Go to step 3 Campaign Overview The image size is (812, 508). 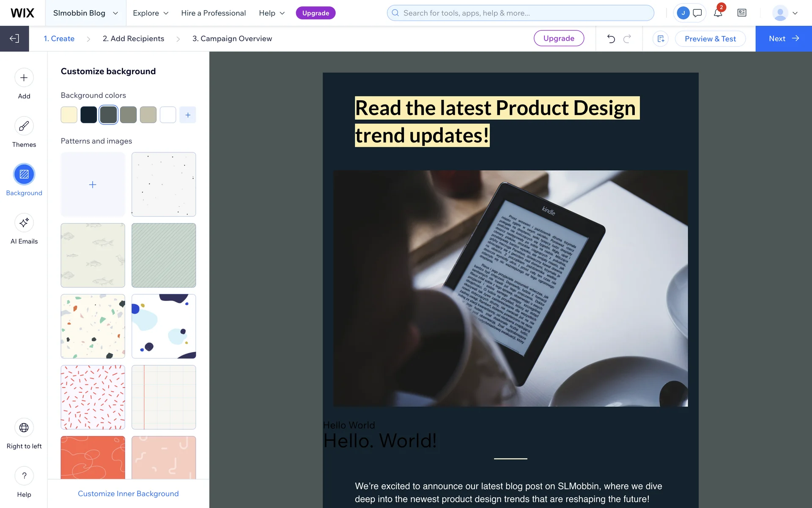232,39
